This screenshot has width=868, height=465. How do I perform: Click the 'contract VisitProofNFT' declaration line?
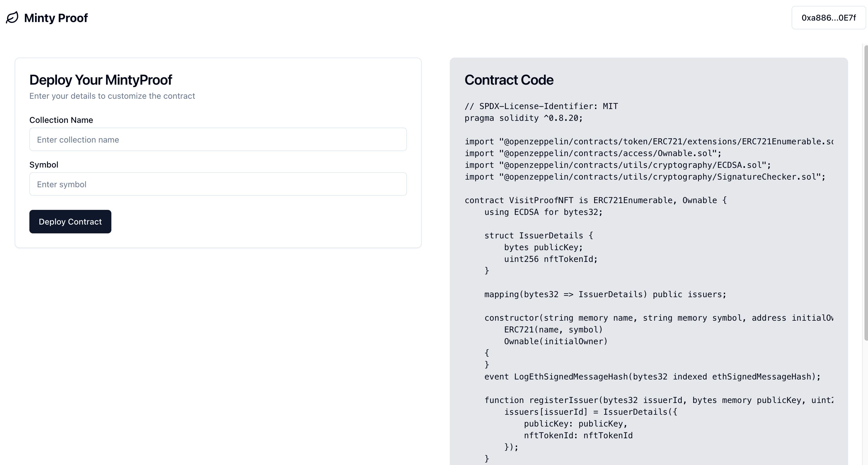pos(596,200)
